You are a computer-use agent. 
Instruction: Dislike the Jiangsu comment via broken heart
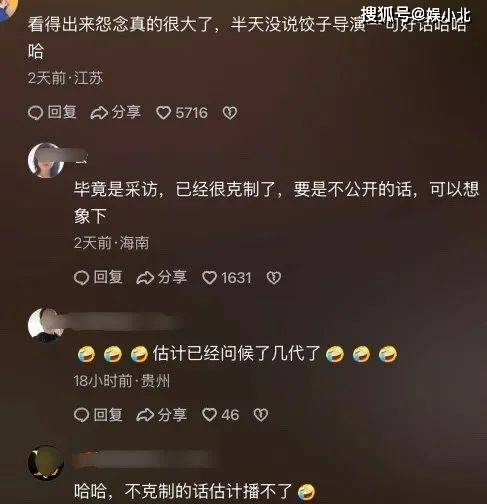click(230, 113)
